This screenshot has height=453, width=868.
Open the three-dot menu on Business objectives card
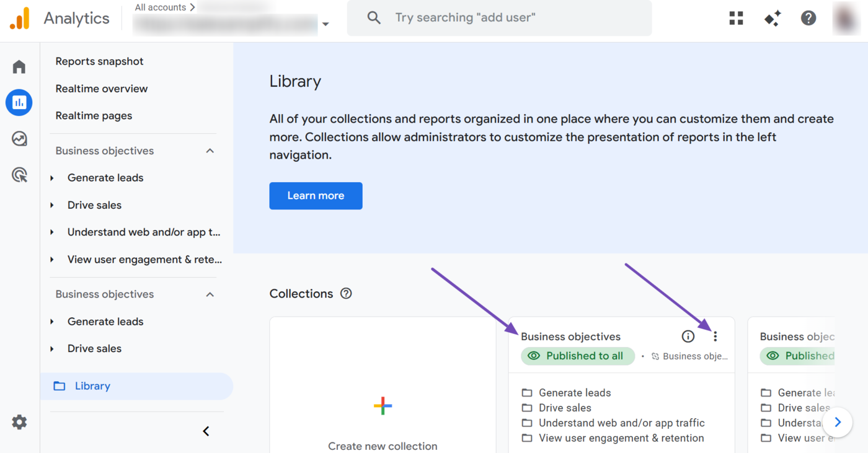pos(715,336)
